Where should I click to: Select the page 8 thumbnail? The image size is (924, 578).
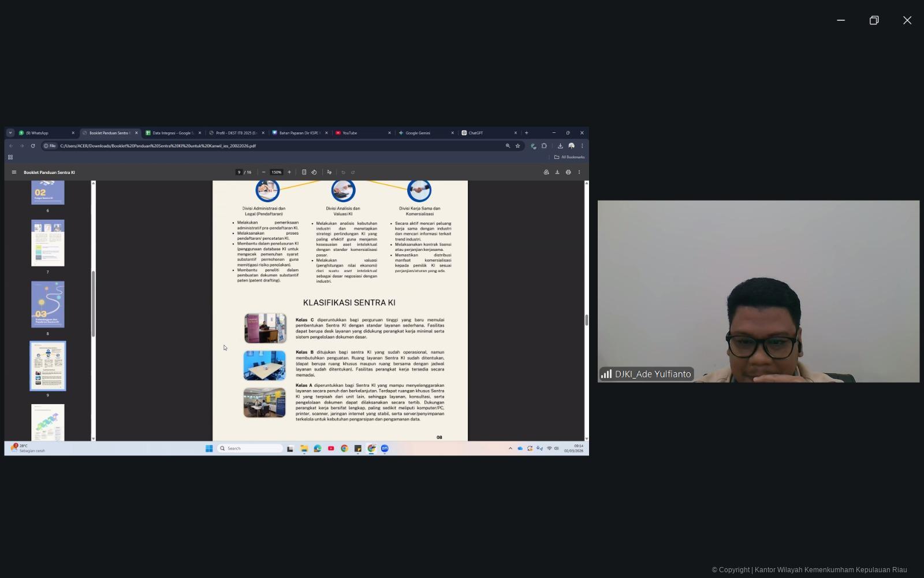pyautogui.click(x=48, y=305)
